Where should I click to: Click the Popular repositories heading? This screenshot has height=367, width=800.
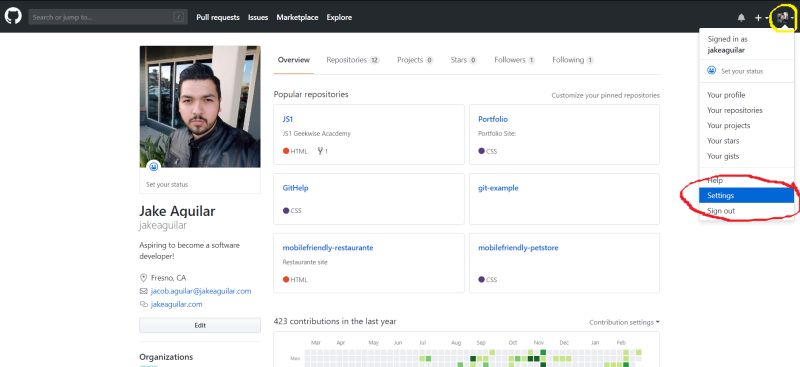(x=311, y=94)
